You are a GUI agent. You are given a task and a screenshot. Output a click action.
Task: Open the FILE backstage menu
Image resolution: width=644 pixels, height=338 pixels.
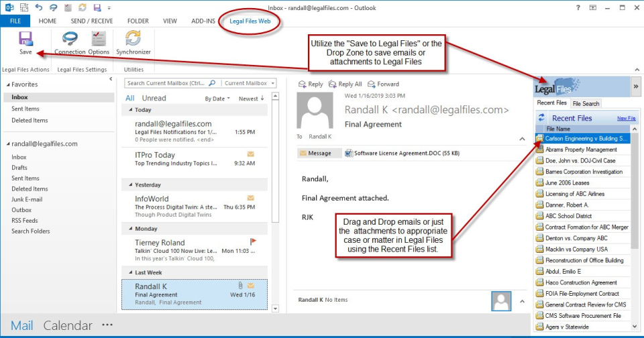point(15,21)
